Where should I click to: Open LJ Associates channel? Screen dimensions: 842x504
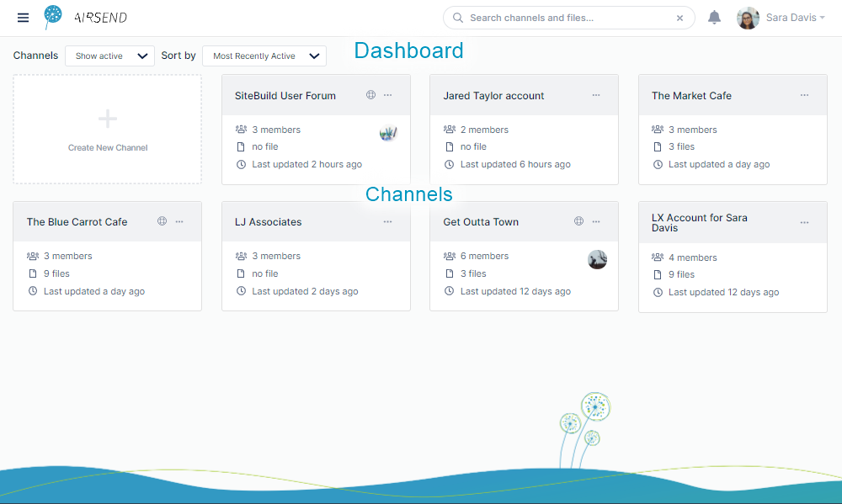click(x=268, y=221)
